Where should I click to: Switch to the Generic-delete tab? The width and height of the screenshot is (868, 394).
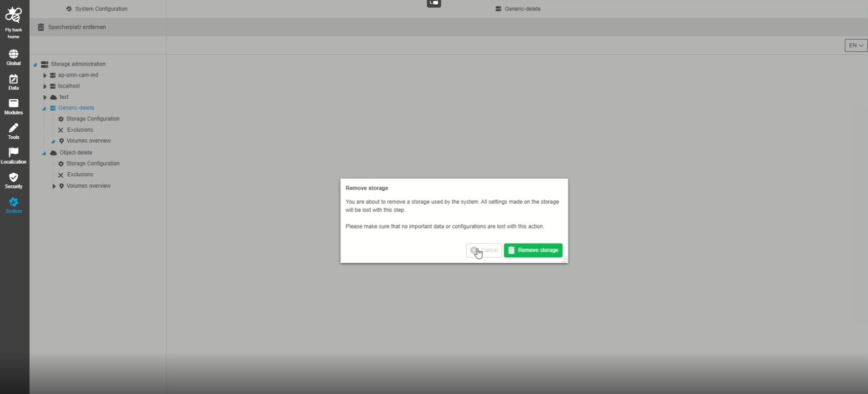(518, 9)
